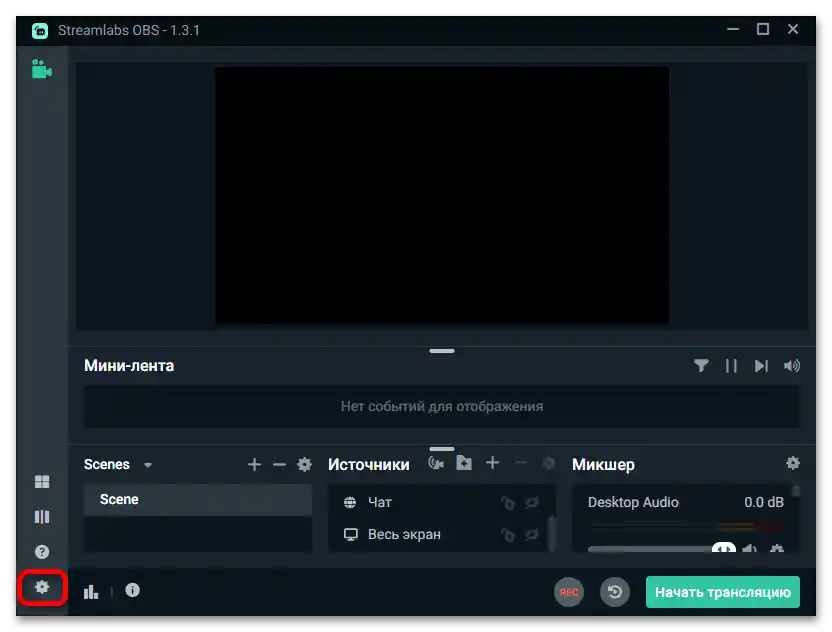Open Desktop Audio settings gear in mixer row
This screenshot has width=832, height=632.
[x=777, y=549]
